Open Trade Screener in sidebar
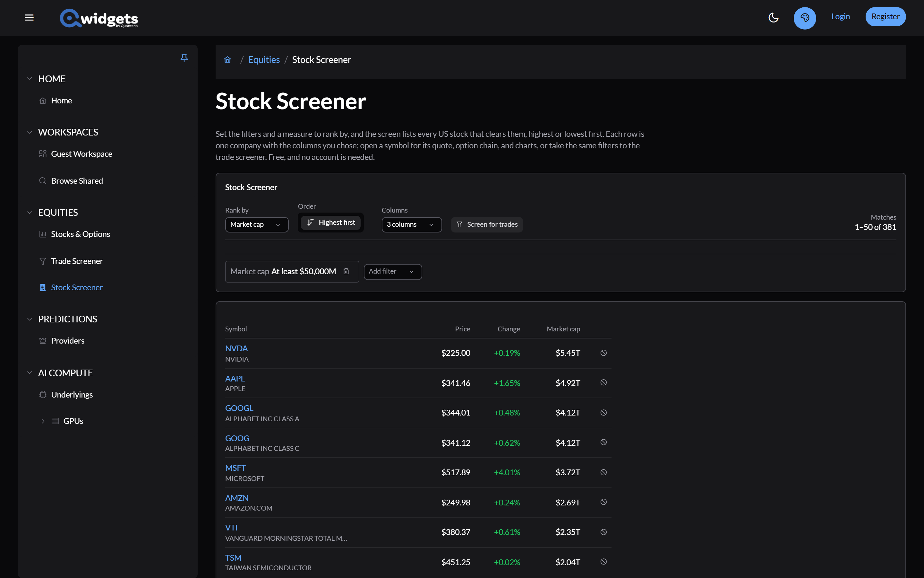Screen dimensions: 924x578 point(71,261)
